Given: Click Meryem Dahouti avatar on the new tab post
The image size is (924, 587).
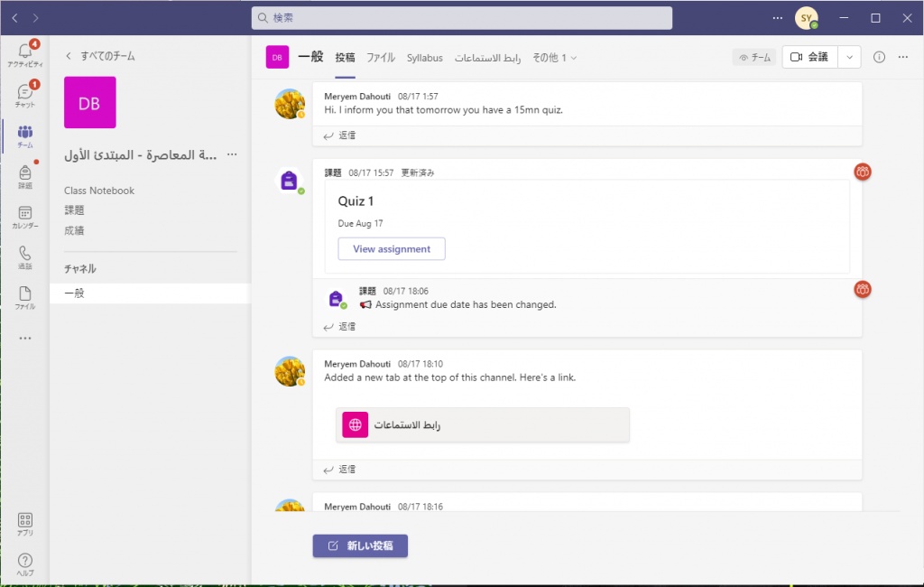Looking at the screenshot, I should [290, 371].
